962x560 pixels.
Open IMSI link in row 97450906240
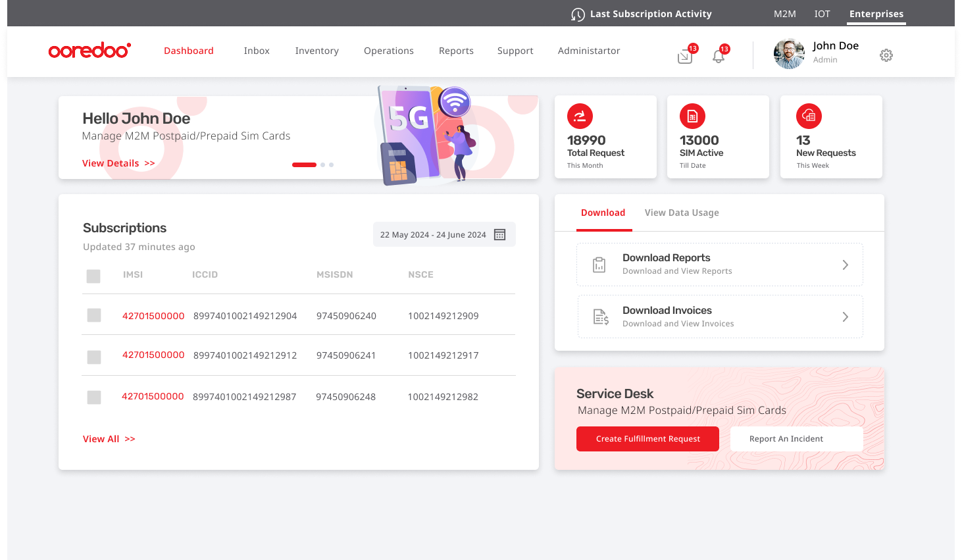pos(153,316)
